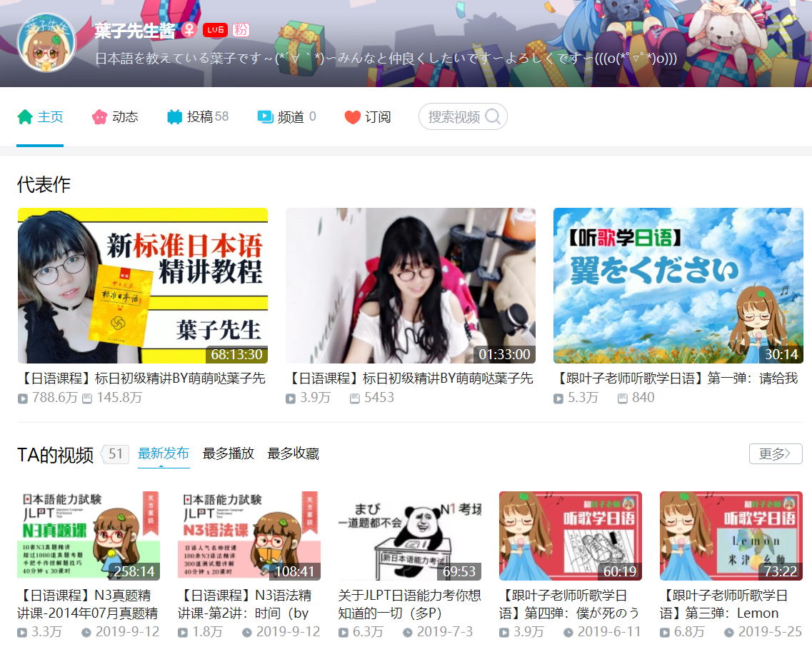Click the female gender icon beside username
The width and height of the screenshot is (812, 647).
[189, 30]
